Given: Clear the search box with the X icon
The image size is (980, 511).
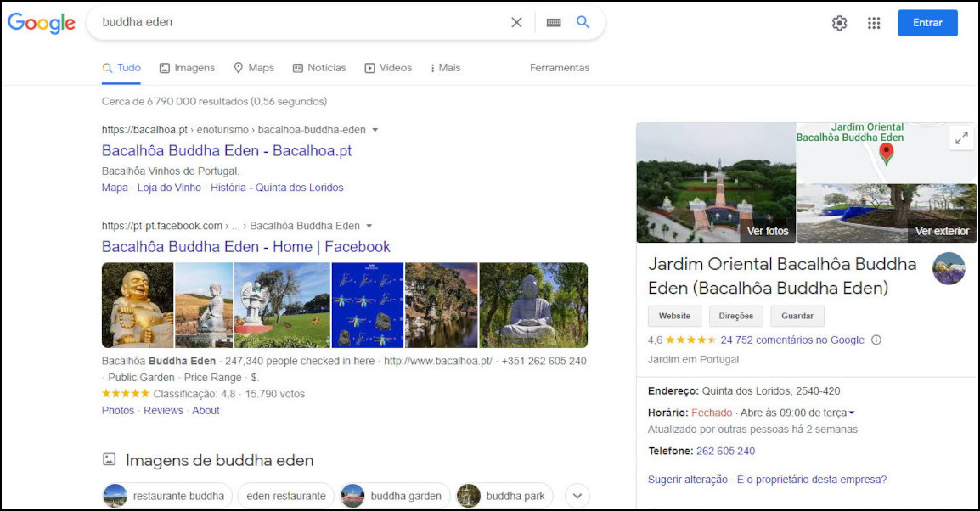Looking at the screenshot, I should pyautogui.click(x=516, y=22).
